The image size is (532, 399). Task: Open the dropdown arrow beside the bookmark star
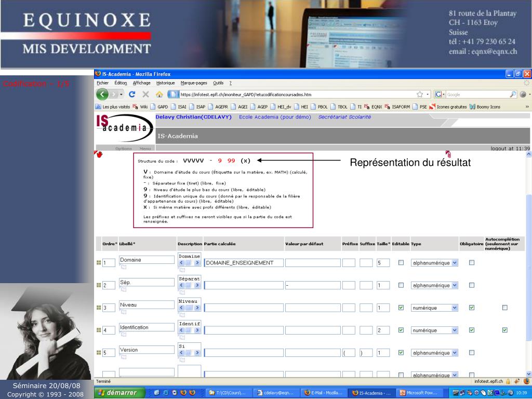point(428,95)
